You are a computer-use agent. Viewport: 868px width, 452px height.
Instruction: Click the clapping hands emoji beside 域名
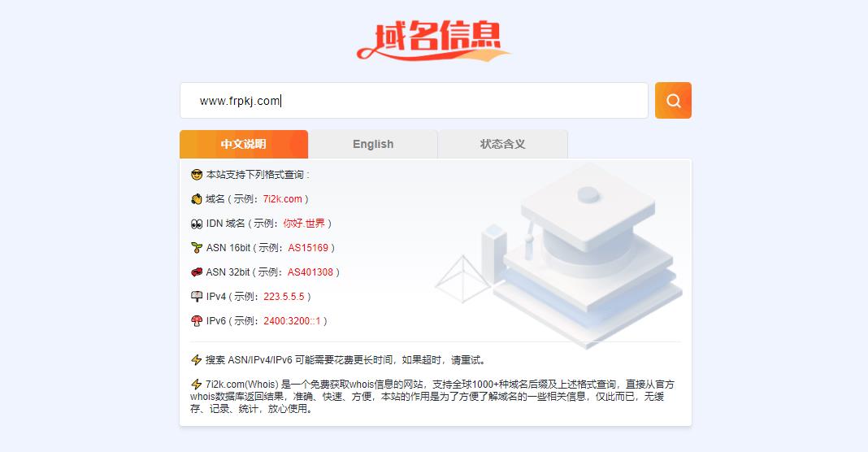[197, 199]
